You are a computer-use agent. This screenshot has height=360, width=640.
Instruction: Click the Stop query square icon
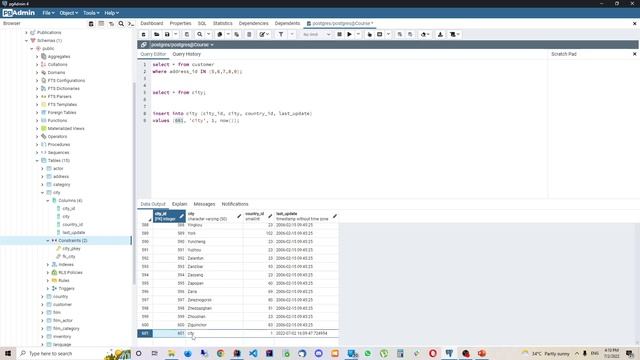339,35
